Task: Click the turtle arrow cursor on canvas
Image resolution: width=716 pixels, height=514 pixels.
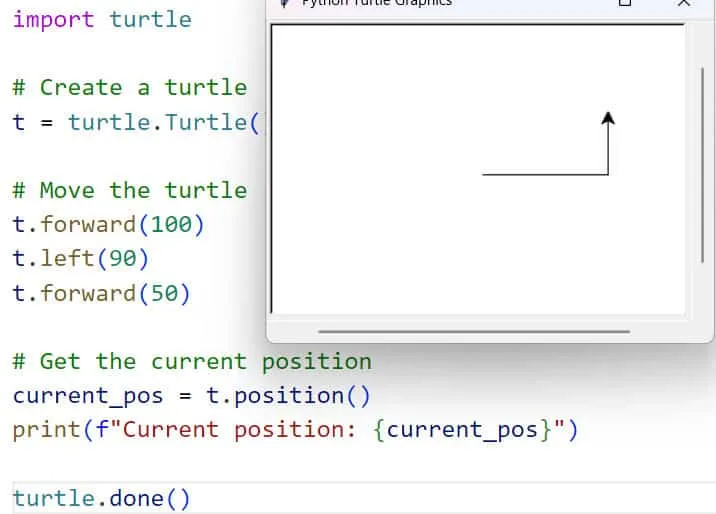Action: click(608, 119)
